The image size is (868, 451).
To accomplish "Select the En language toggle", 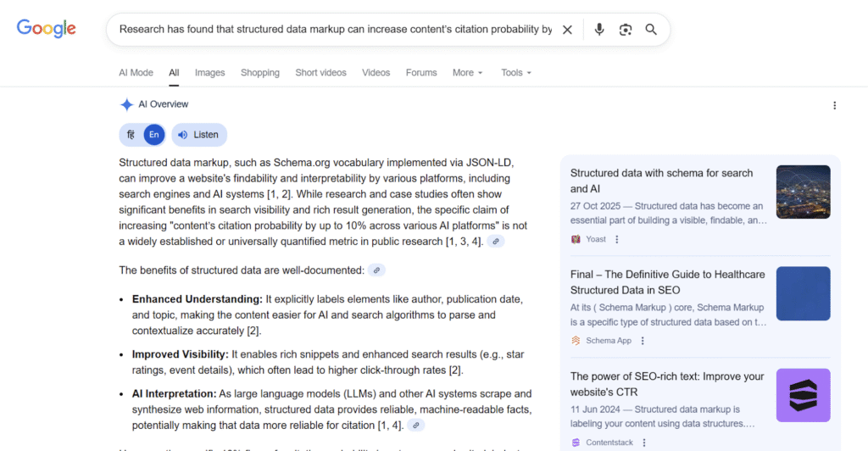I will 153,135.
